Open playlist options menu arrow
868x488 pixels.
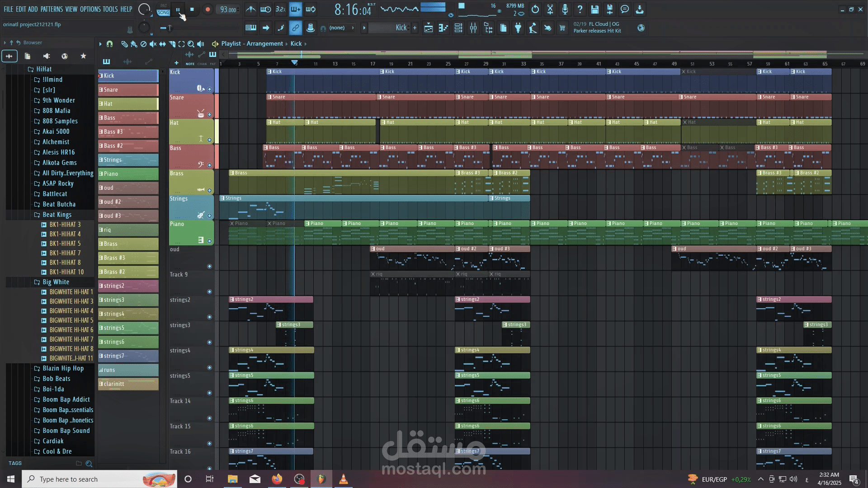click(100, 44)
